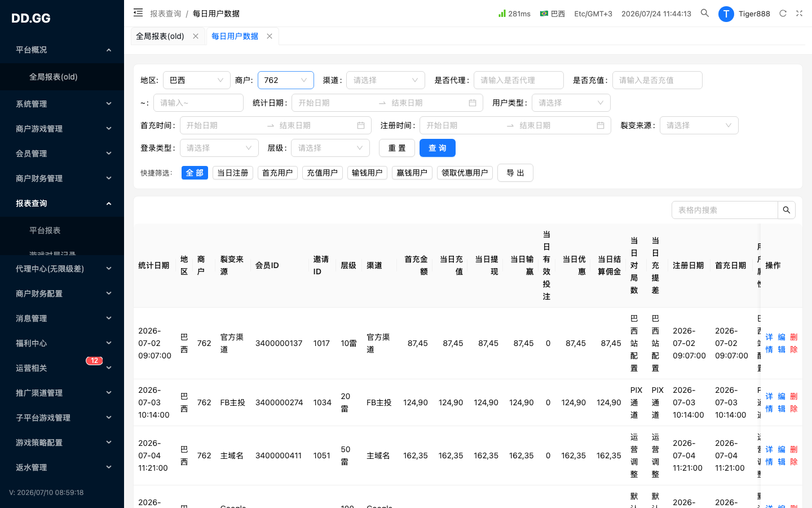Switch to the 全局报表(old) tab
The width and height of the screenshot is (812, 508).
160,36
